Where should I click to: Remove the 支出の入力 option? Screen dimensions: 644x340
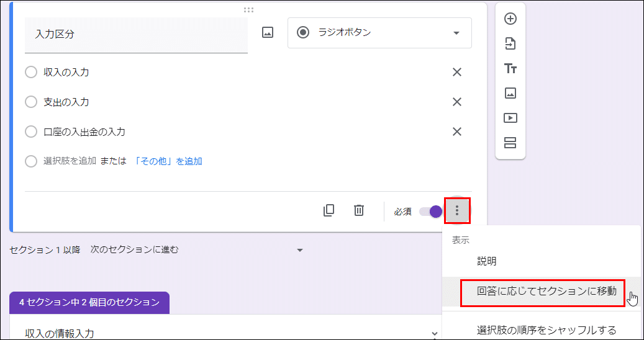(456, 102)
